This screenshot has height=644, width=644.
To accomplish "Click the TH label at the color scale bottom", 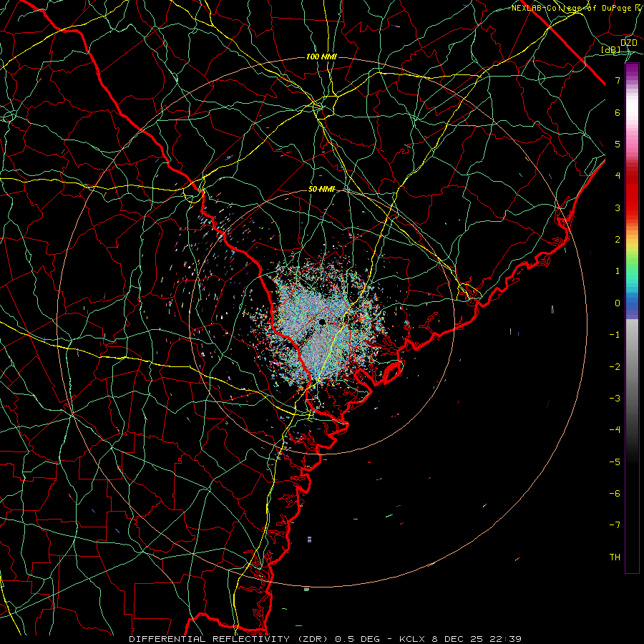I will 615,557.
